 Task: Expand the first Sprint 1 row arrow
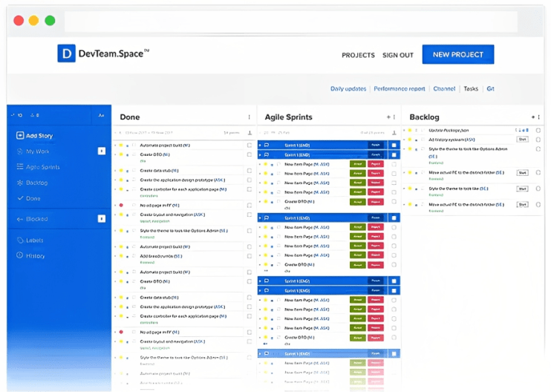tap(260, 145)
